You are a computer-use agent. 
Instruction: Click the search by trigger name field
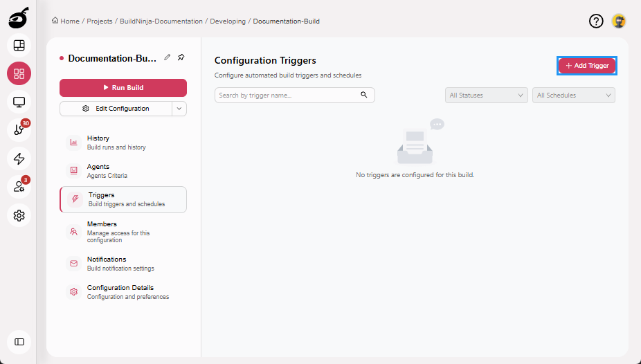click(x=287, y=95)
